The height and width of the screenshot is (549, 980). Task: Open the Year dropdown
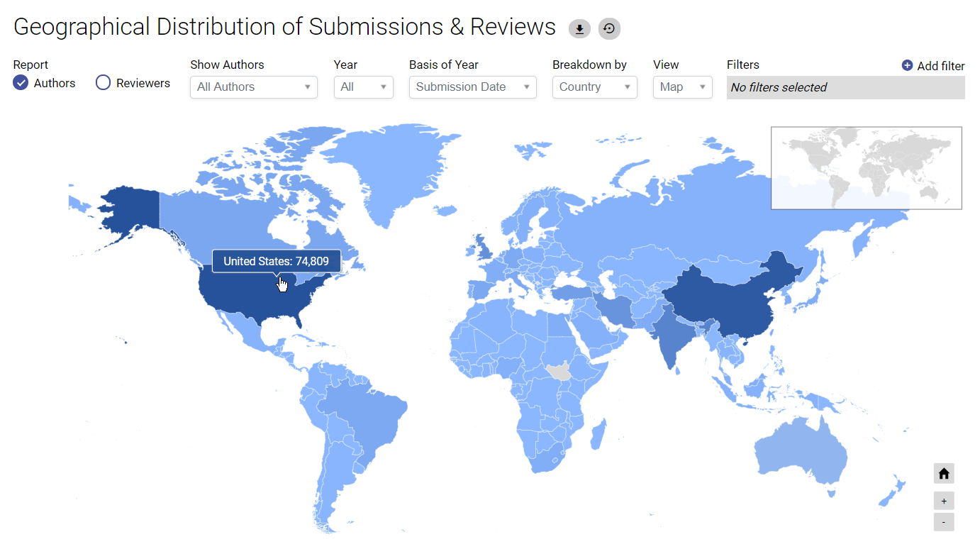[x=363, y=87]
